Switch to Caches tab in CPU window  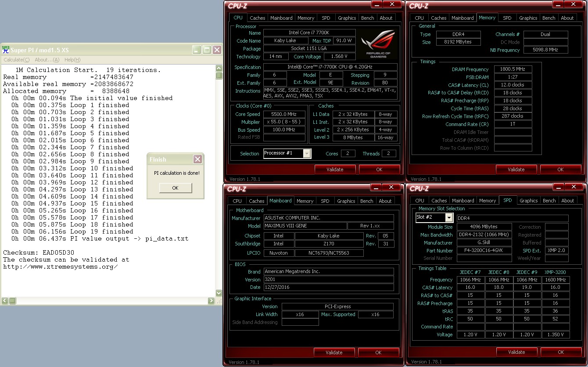[x=257, y=18]
